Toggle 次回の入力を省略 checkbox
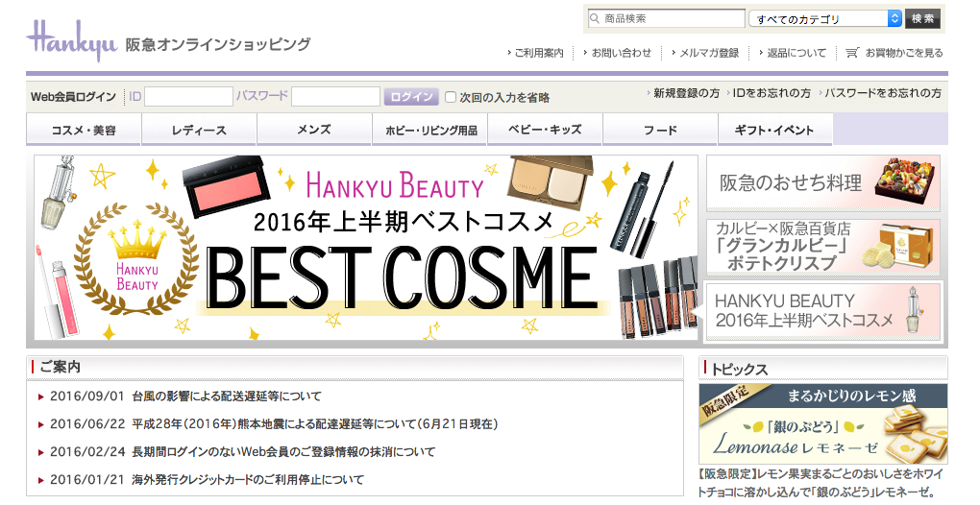 click(x=450, y=97)
